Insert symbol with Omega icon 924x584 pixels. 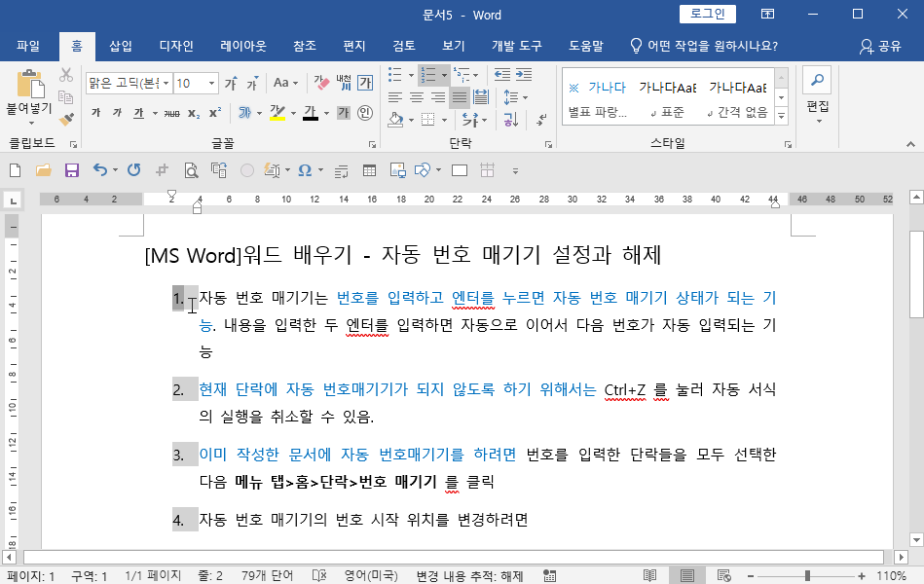(x=305, y=171)
